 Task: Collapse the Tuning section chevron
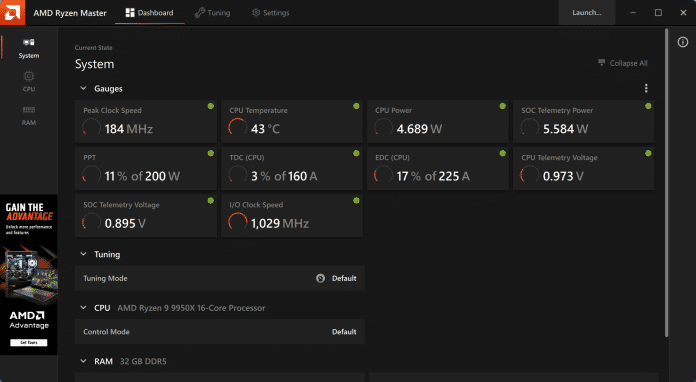(x=83, y=254)
